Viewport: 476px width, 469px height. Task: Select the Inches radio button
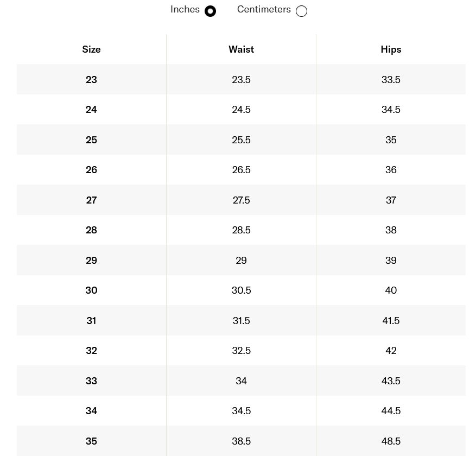tap(210, 11)
